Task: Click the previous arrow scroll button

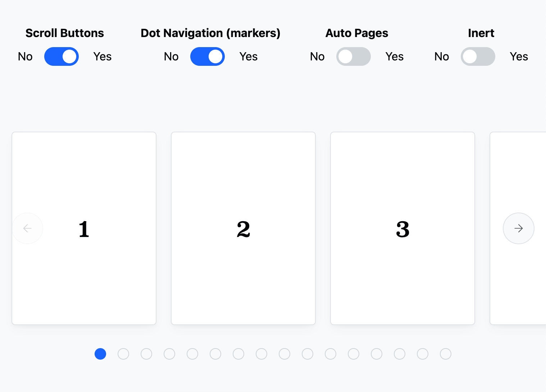Action: 27,228
